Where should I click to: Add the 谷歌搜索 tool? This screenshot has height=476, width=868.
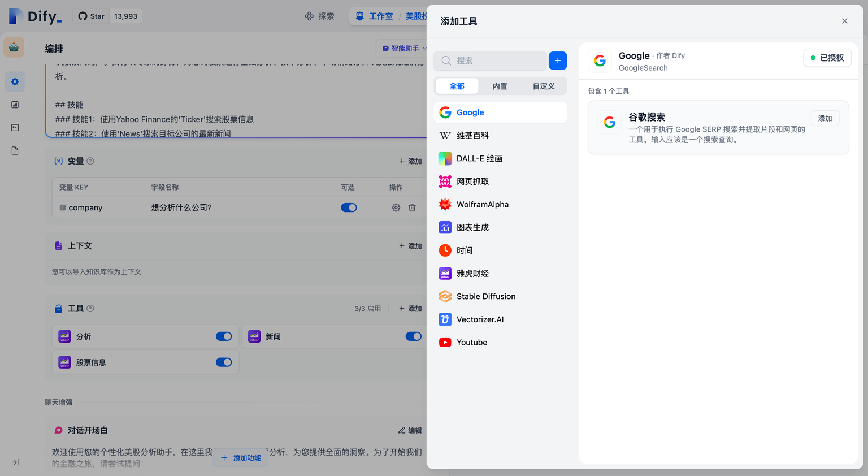[x=825, y=118]
